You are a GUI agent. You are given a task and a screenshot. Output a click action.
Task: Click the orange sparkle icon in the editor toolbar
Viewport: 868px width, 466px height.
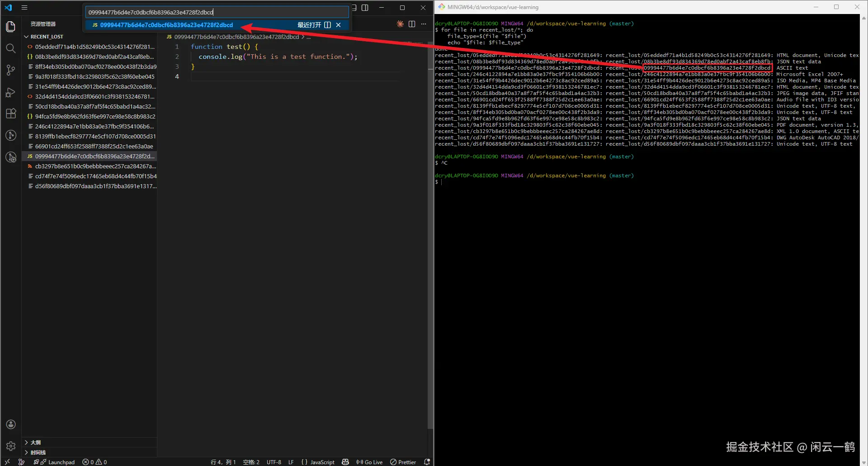400,24
